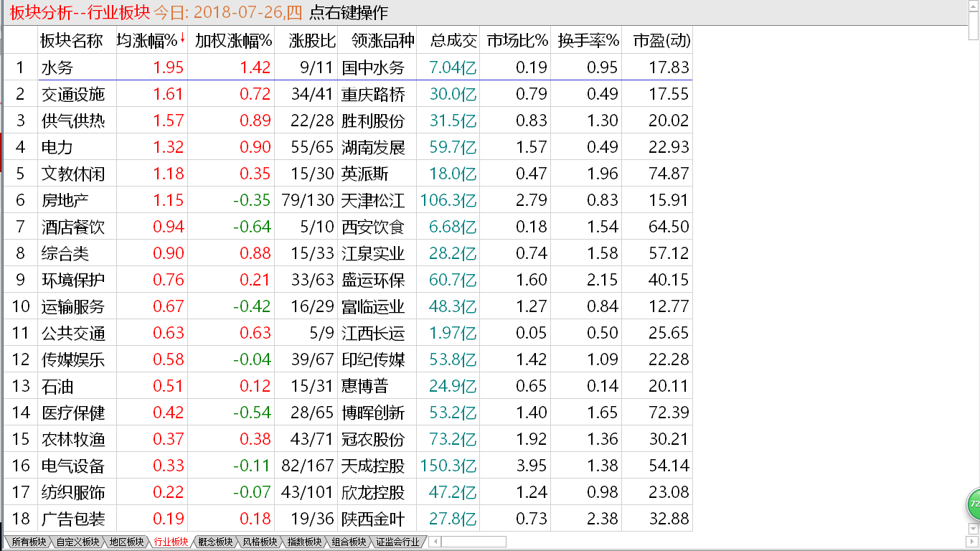
Task: Select the 供气供热 sector
Action: click(x=73, y=121)
